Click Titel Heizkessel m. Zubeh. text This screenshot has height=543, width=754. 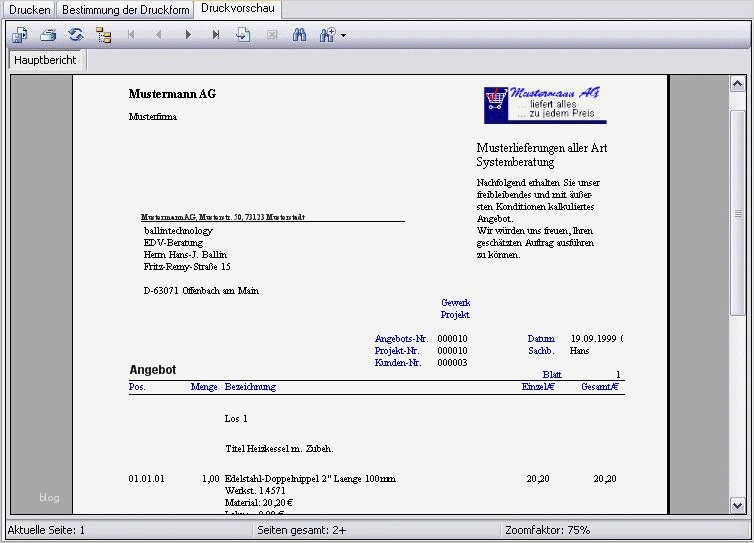point(279,449)
